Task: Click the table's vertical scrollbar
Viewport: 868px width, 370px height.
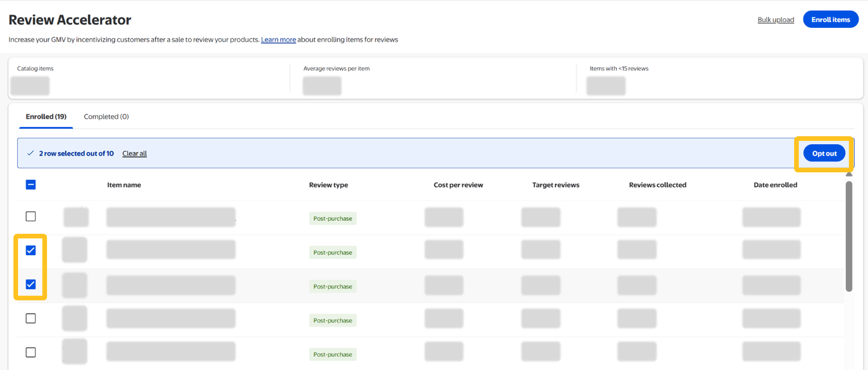Action: click(x=849, y=236)
